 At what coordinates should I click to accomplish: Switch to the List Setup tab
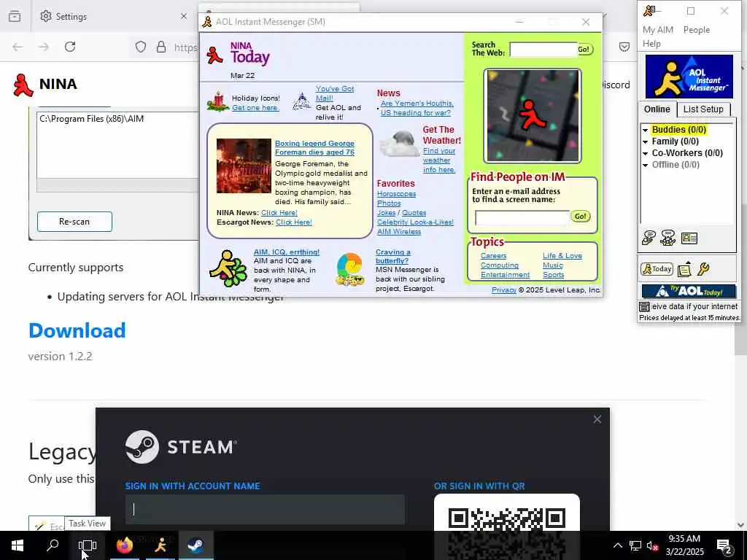[703, 109]
